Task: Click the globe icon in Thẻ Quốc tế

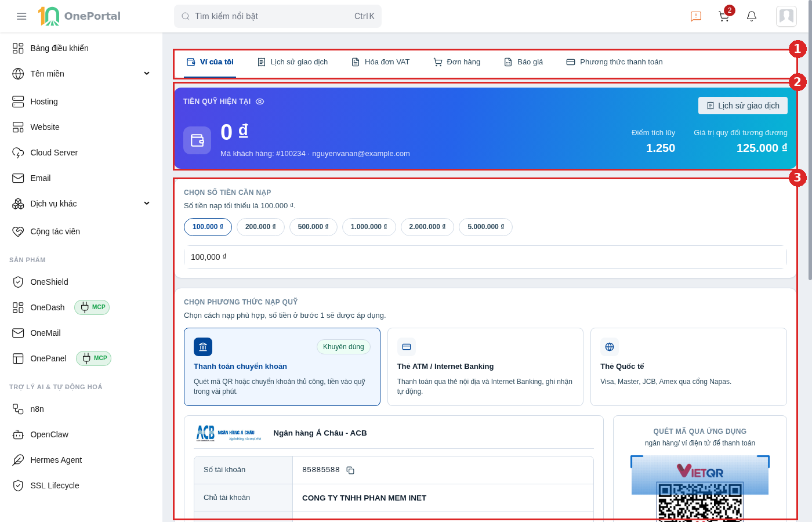Action: (610, 347)
